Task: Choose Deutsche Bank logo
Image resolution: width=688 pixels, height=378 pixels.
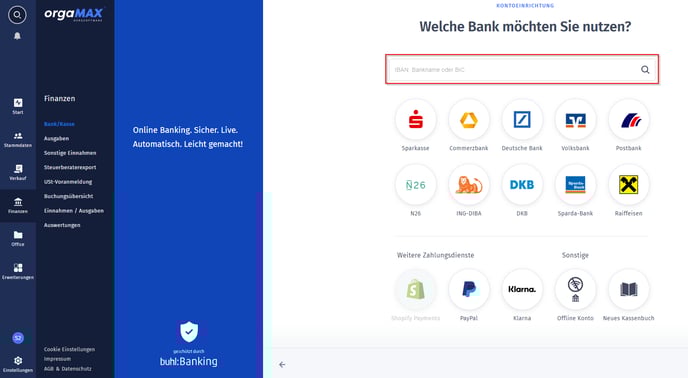Action: [x=522, y=119]
